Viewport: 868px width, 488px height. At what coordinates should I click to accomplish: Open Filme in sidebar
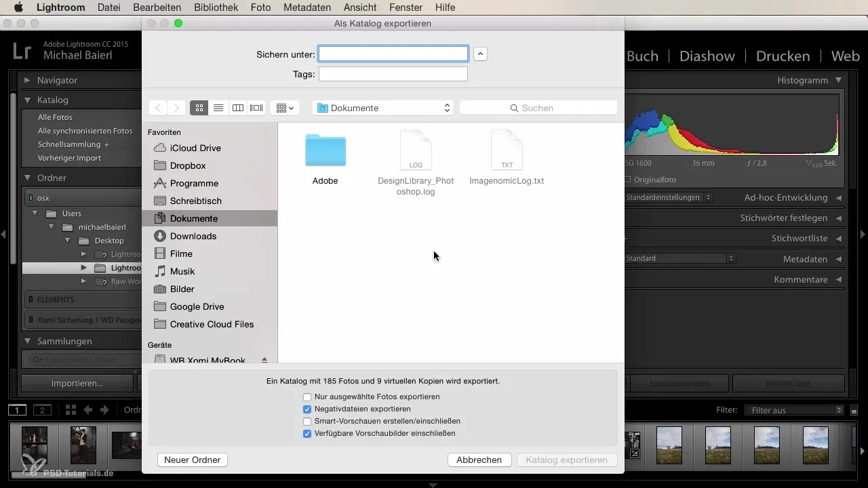(x=181, y=253)
